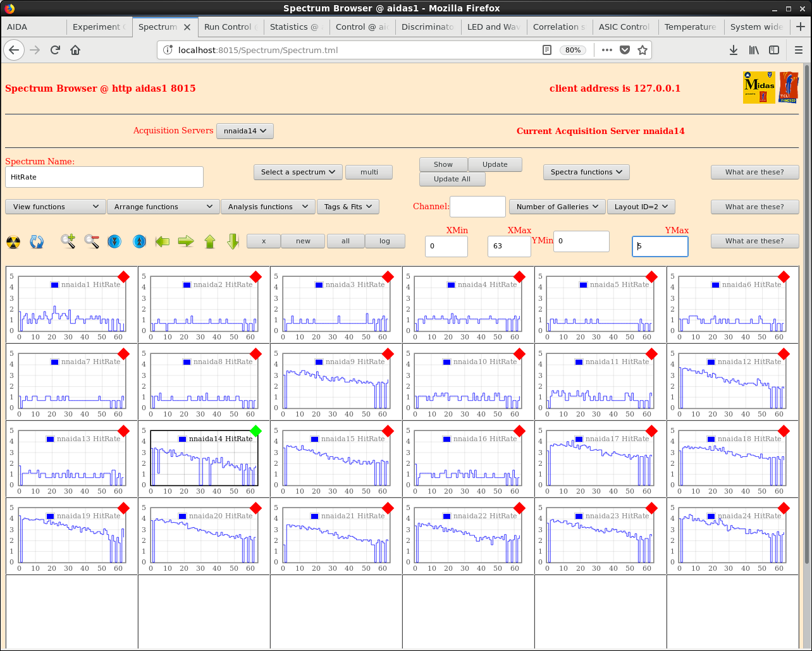
Task: Click the green right arrow icon
Action: point(186,241)
